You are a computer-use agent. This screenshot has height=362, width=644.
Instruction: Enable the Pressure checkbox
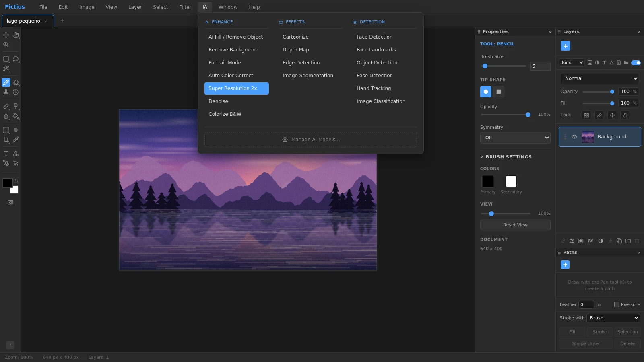click(x=617, y=304)
